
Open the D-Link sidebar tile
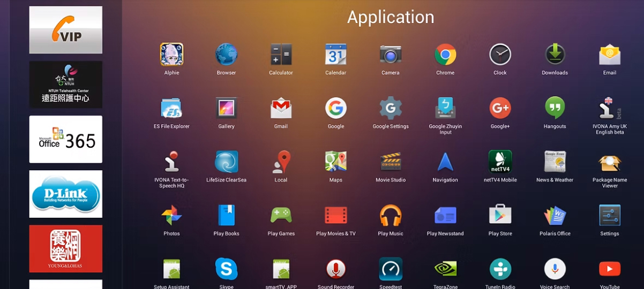(65, 194)
